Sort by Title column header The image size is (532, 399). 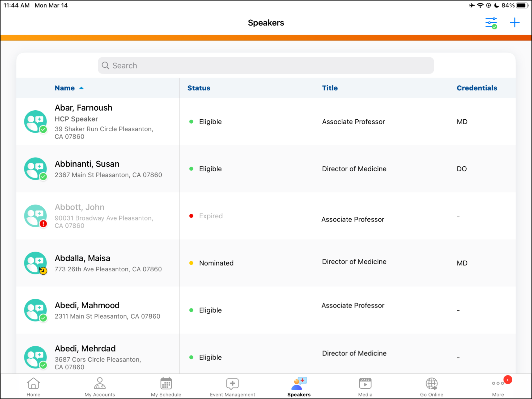[330, 88]
